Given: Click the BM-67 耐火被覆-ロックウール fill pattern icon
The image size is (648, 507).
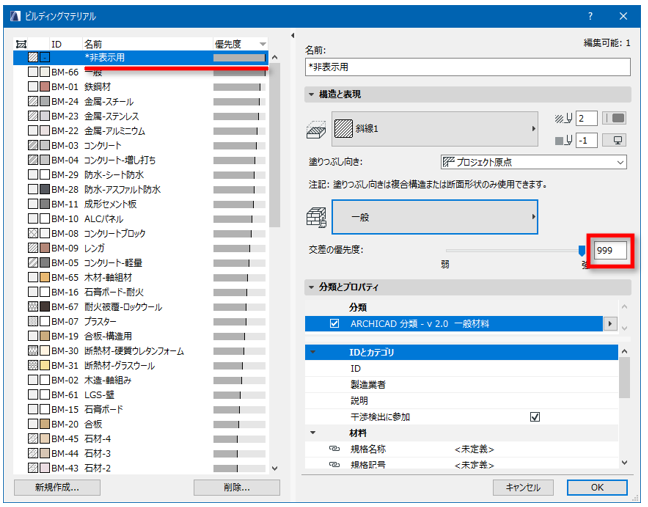Looking at the screenshot, I should click(x=33, y=307).
